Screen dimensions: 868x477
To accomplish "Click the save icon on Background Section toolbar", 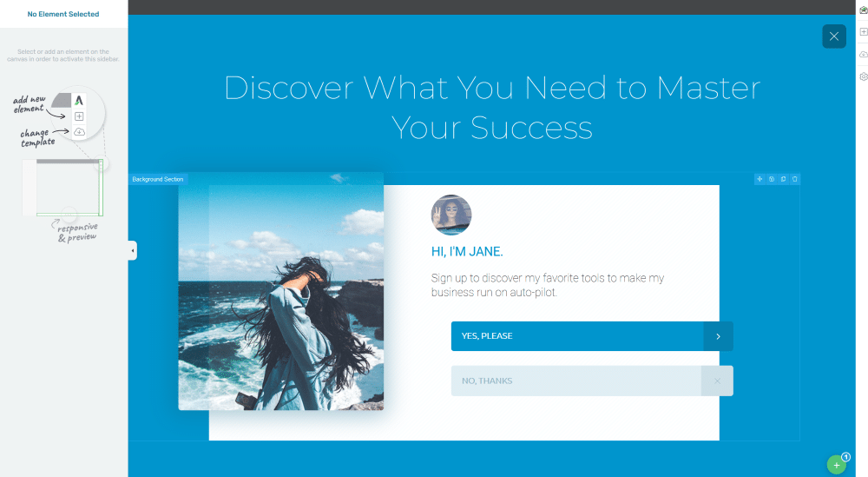I will (771, 179).
